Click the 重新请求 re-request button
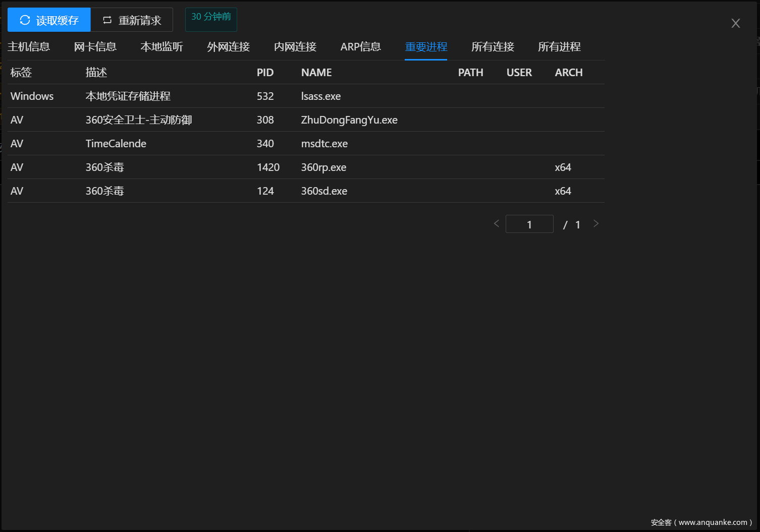The image size is (760, 532). [132, 20]
